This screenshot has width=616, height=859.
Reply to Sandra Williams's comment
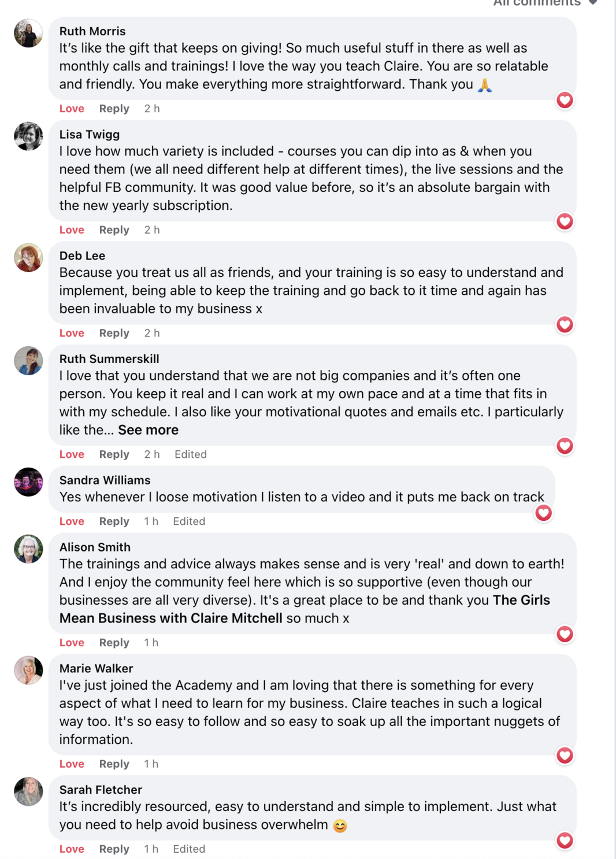pyautogui.click(x=114, y=521)
